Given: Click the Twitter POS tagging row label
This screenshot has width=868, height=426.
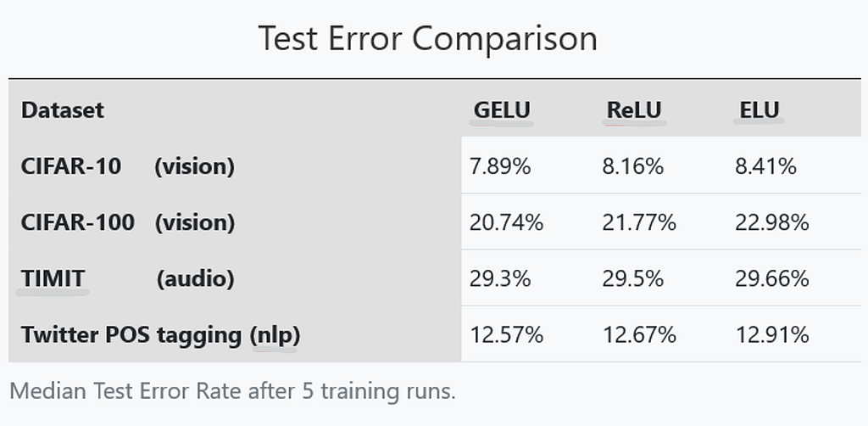Looking at the screenshot, I should click(160, 334).
